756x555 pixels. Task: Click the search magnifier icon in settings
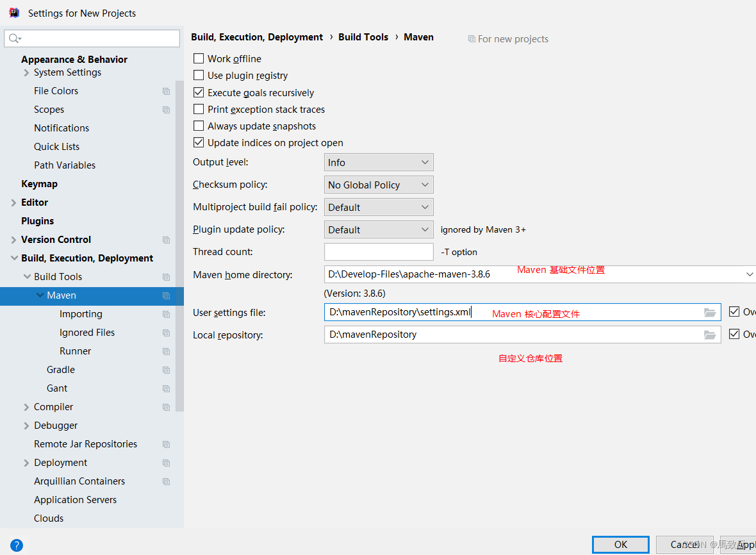coord(15,38)
